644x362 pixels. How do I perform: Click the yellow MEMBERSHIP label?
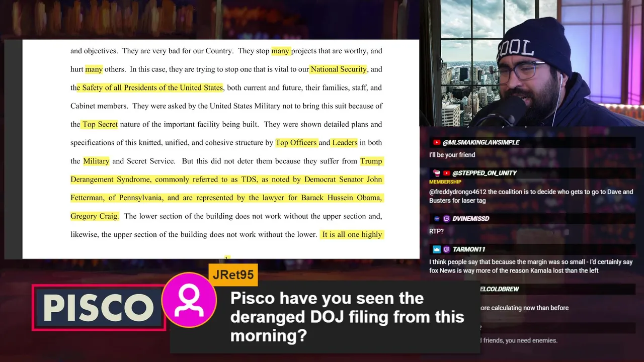pos(445,182)
